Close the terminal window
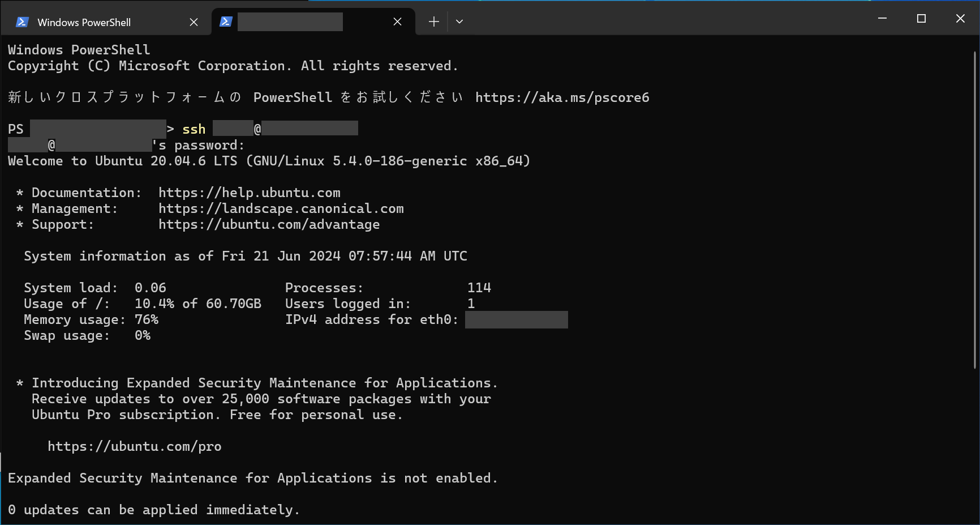The image size is (980, 525). 960,19
